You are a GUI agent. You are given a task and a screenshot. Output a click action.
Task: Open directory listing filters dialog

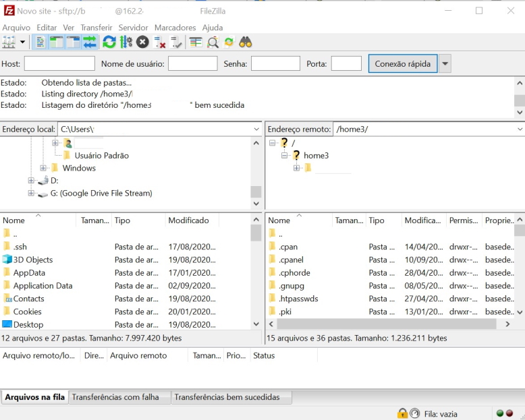pos(196,42)
